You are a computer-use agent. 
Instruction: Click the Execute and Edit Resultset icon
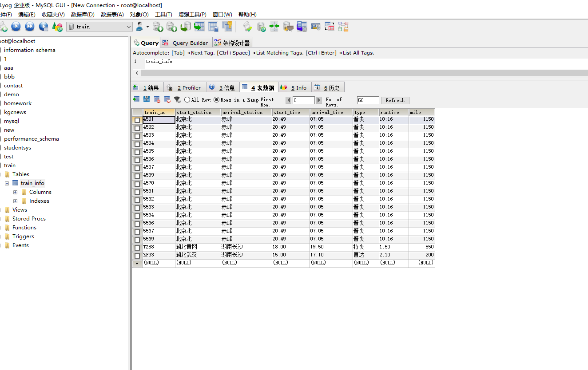[44, 27]
